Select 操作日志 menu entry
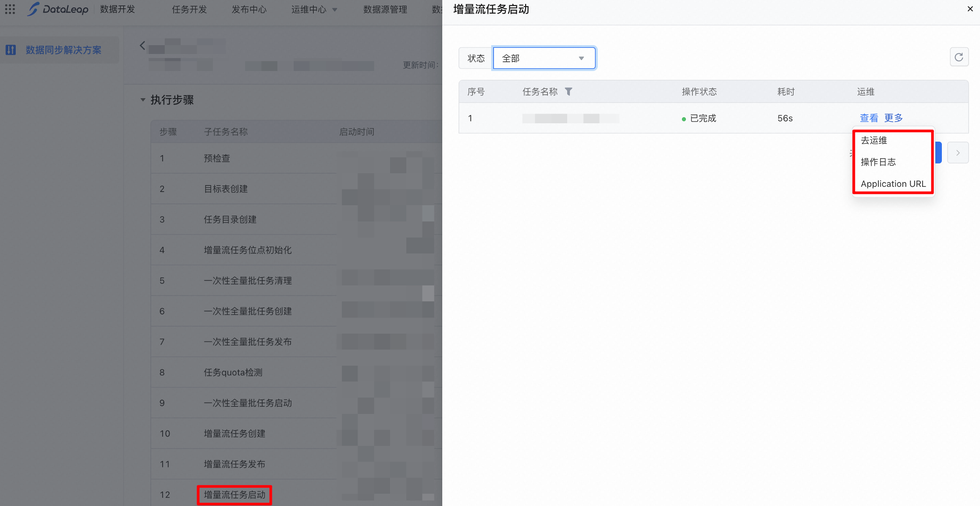 tap(878, 162)
